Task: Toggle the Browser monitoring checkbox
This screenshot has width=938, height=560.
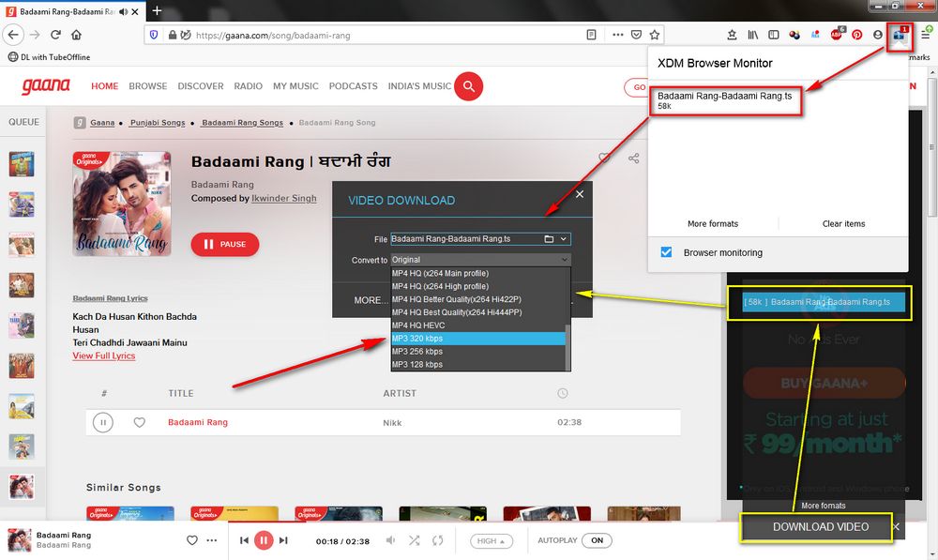Action: point(666,252)
